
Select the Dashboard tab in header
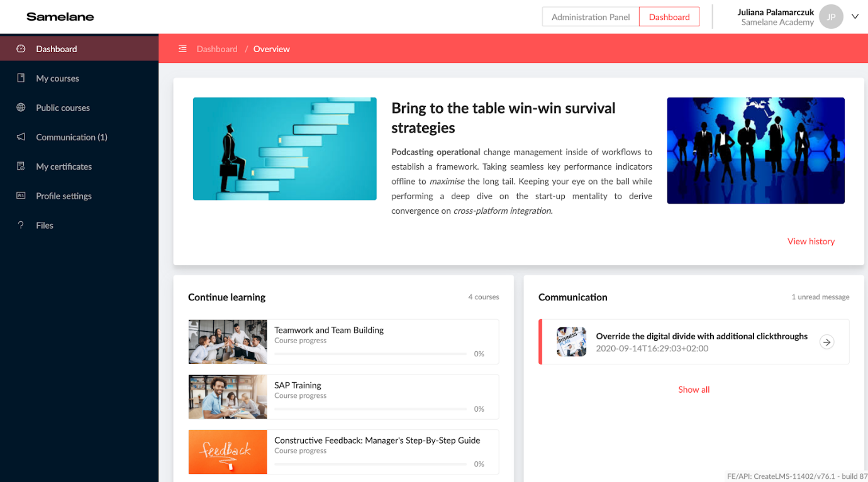(669, 17)
